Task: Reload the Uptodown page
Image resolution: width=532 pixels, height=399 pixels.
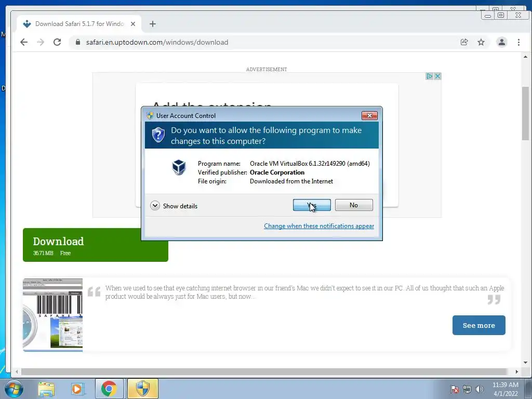Action: (57, 42)
